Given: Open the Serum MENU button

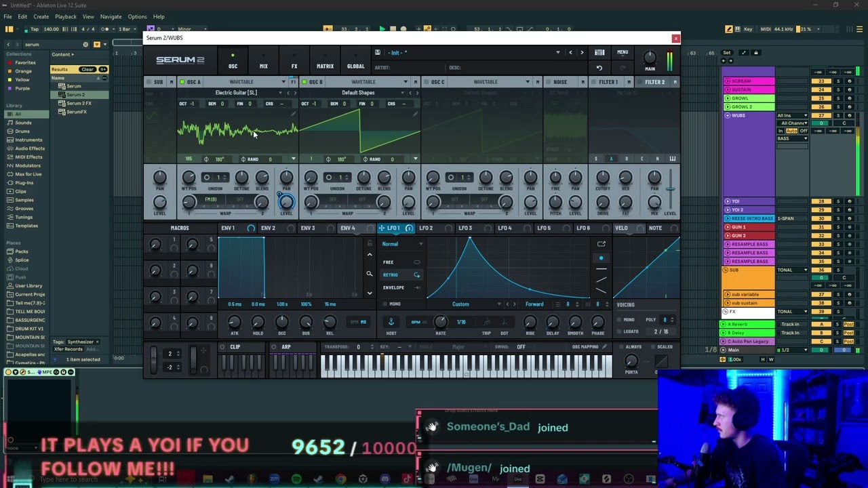Looking at the screenshot, I should 623,52.
